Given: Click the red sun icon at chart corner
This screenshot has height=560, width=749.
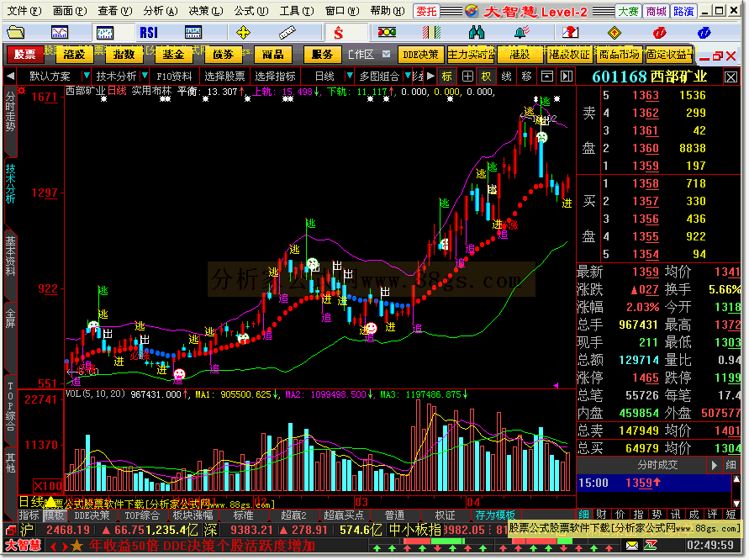Looking at the screenshot, I should point(22,90).
